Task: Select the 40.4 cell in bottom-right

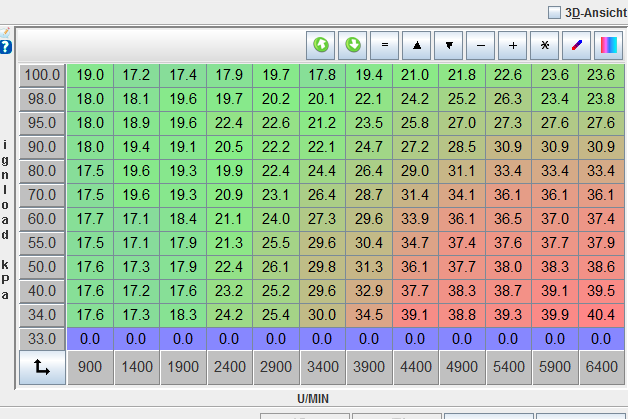Action: [601, 314]
